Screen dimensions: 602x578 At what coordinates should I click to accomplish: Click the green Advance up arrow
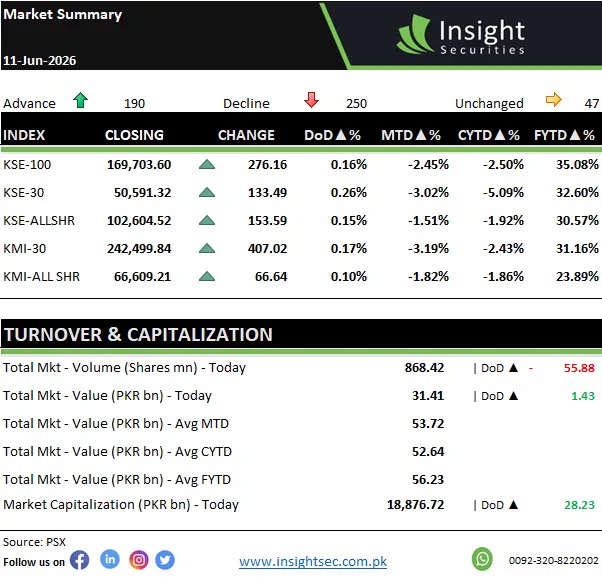click(x=81, y=100)
